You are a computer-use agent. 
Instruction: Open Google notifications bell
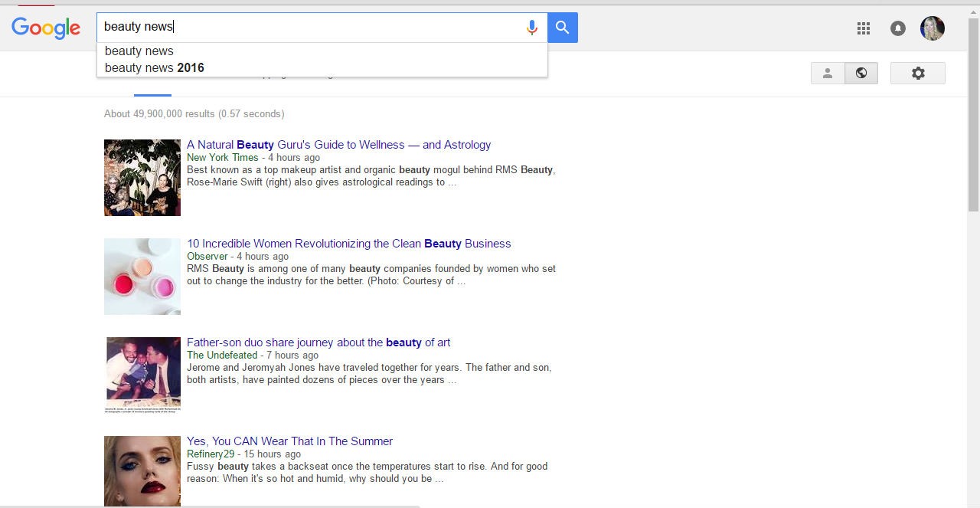[898, 28]
